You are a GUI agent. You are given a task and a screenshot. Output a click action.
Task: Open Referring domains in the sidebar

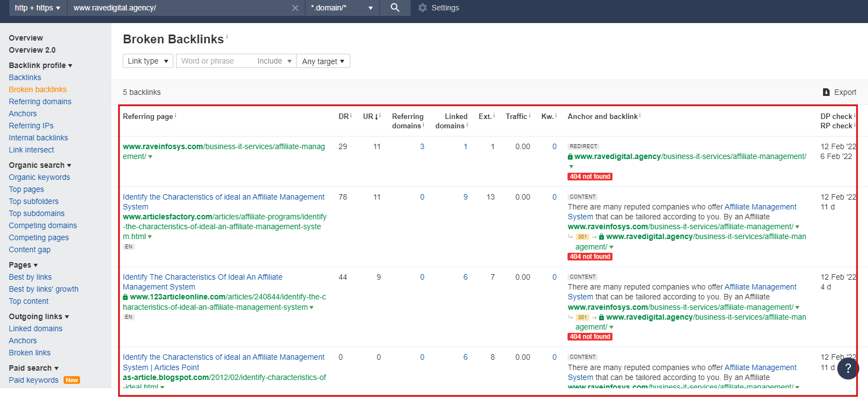[40, 101]
